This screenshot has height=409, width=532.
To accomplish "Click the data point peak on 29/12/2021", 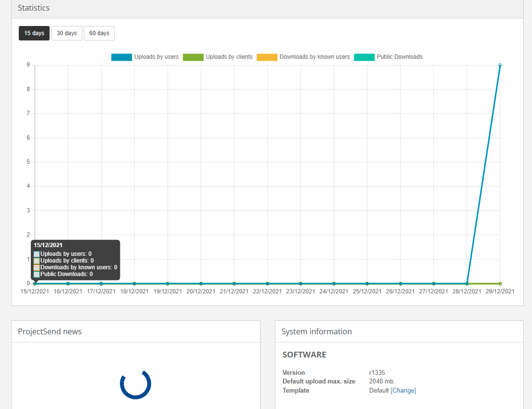I will (500, 65).
